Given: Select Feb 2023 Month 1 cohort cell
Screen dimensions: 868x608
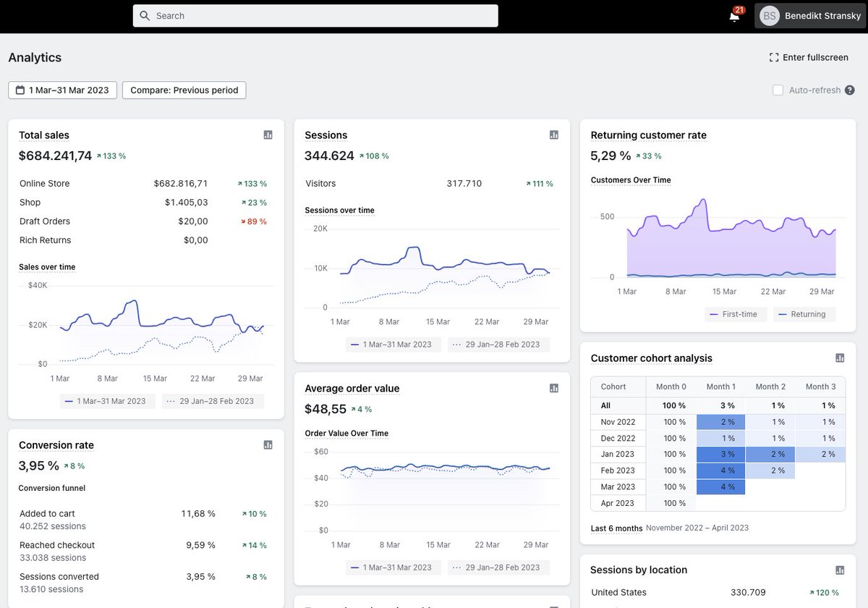Looking at the screenshot, I should click(x=720, y=470).
